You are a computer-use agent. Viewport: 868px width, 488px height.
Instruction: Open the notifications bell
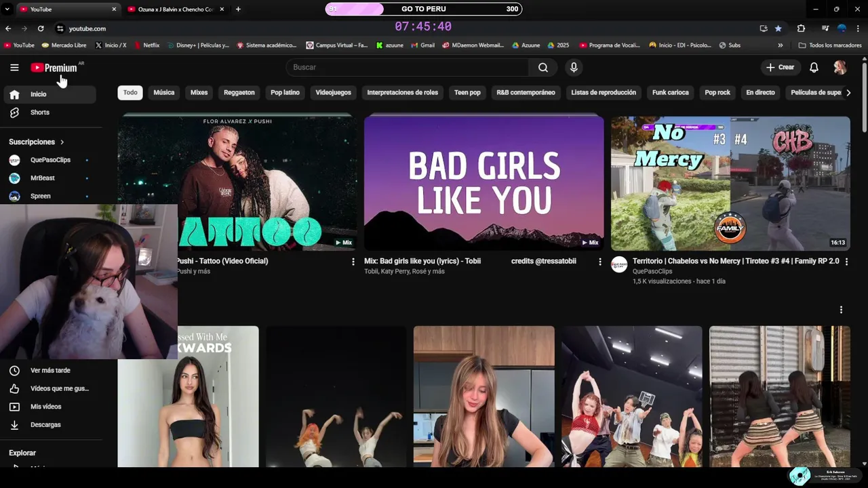click(814, 67)
